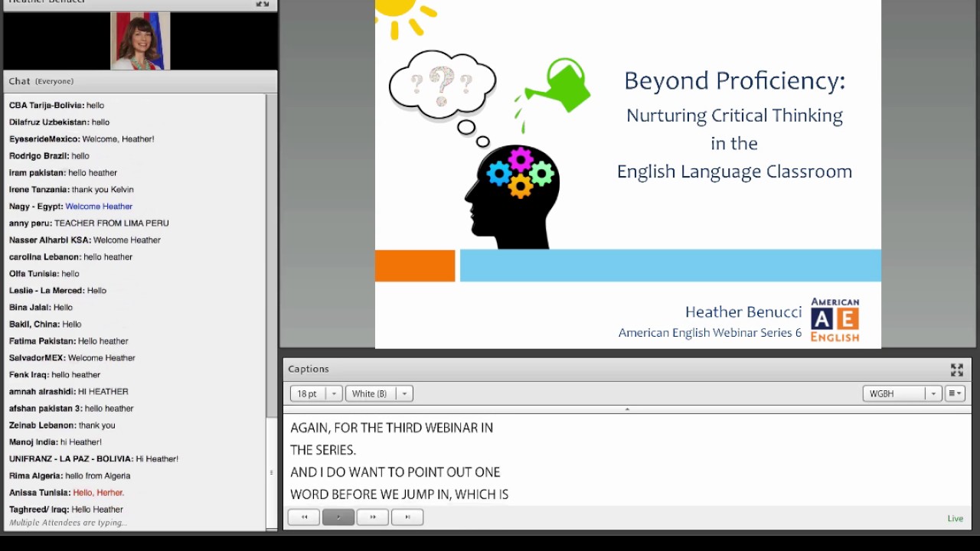Click Heather Benucci's webcam video
980x551 pixels.
pos(140,41)
